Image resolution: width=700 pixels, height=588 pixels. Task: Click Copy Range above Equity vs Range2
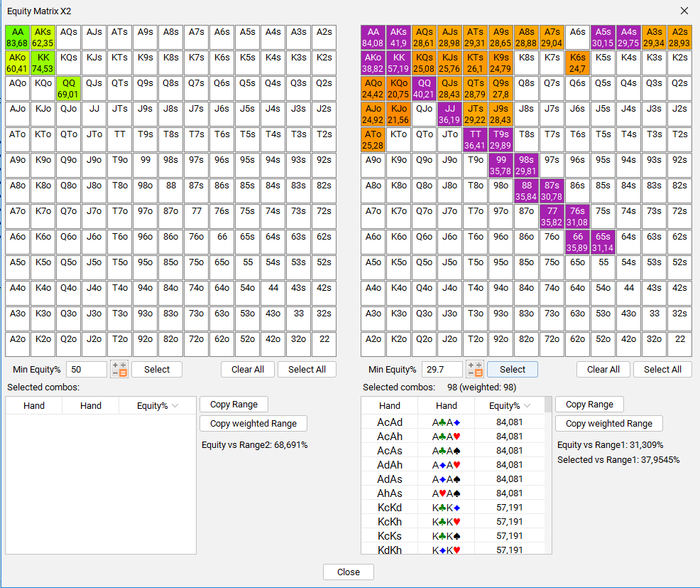point(234,404)
